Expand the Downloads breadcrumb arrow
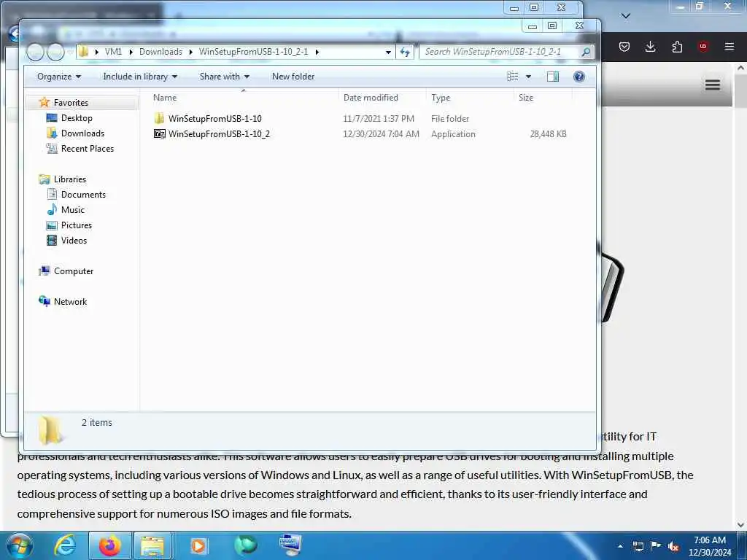The image size is (747, 560). click(190, 52)
